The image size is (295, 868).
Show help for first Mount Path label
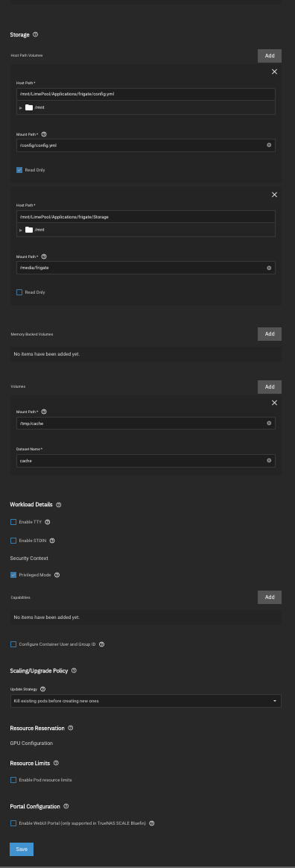point(44,134)
